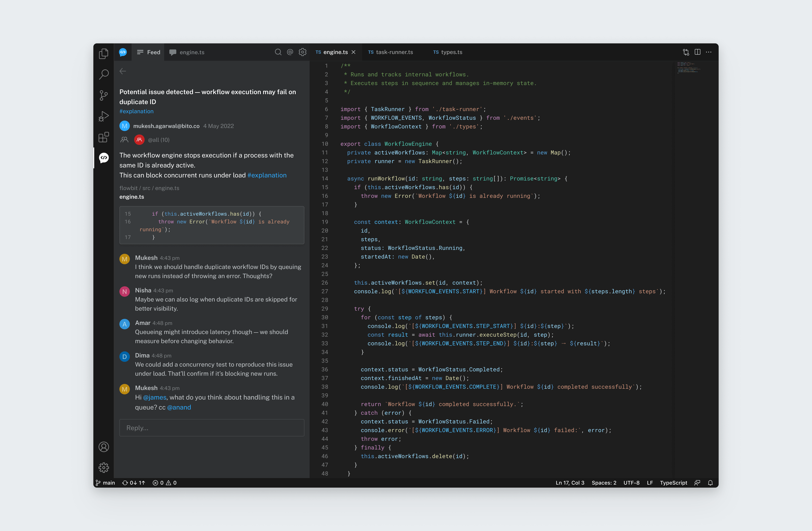Click the notifications bell in status bar
Image resolution: width=812 pixels, height=531 pixels.
(x=710, y=483)
